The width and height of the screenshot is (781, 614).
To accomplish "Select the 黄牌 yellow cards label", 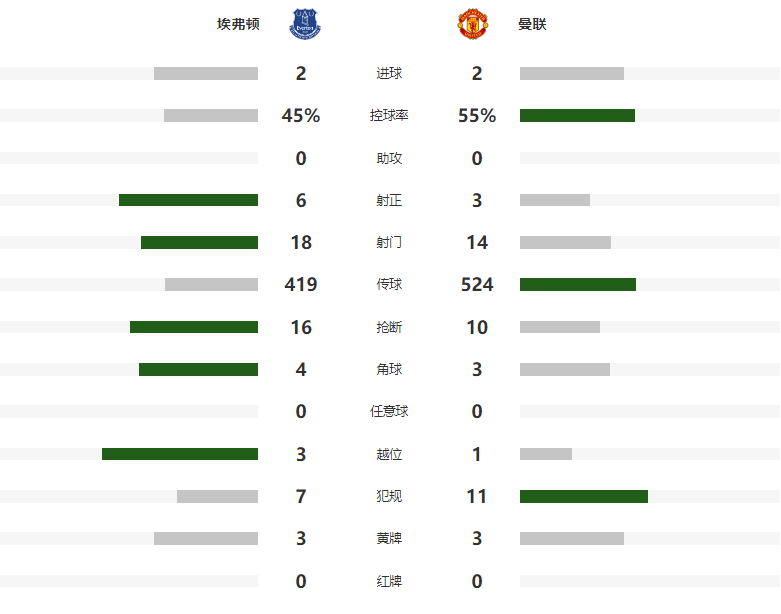I will tap(389, 538).
